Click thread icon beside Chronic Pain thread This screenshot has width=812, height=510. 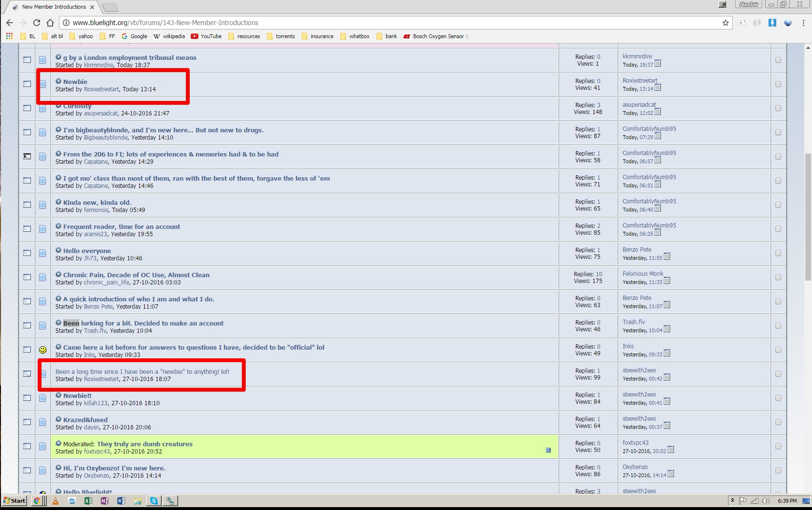point(42,277)
